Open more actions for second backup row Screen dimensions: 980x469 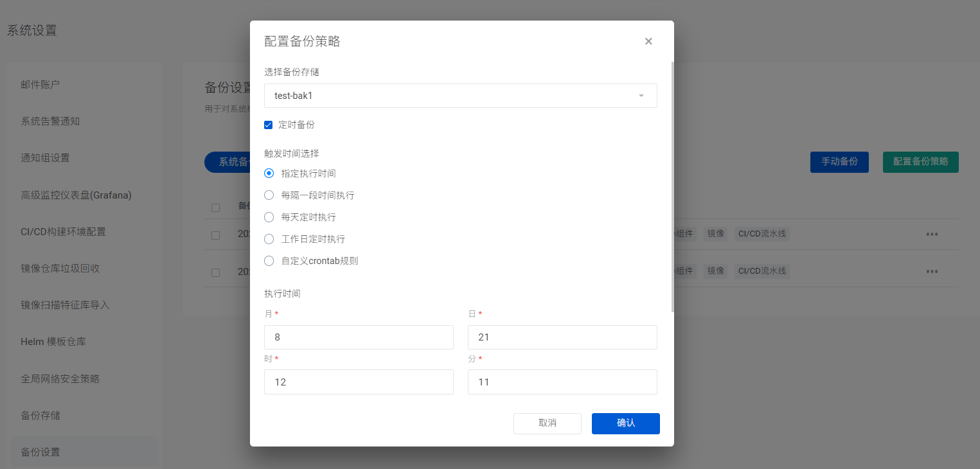pos(932,272)
